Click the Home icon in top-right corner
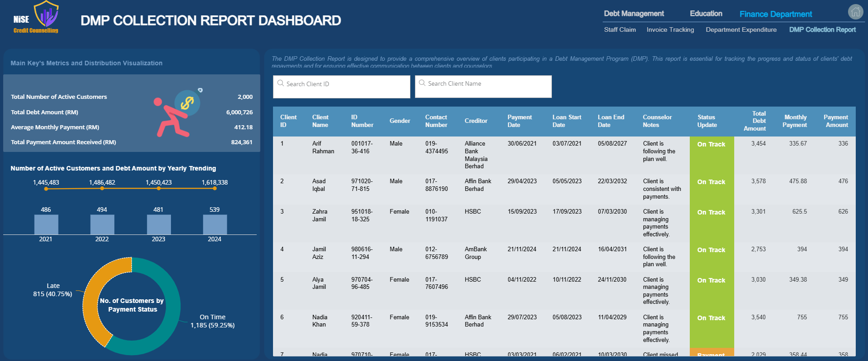868x361 pixels. 855,12
